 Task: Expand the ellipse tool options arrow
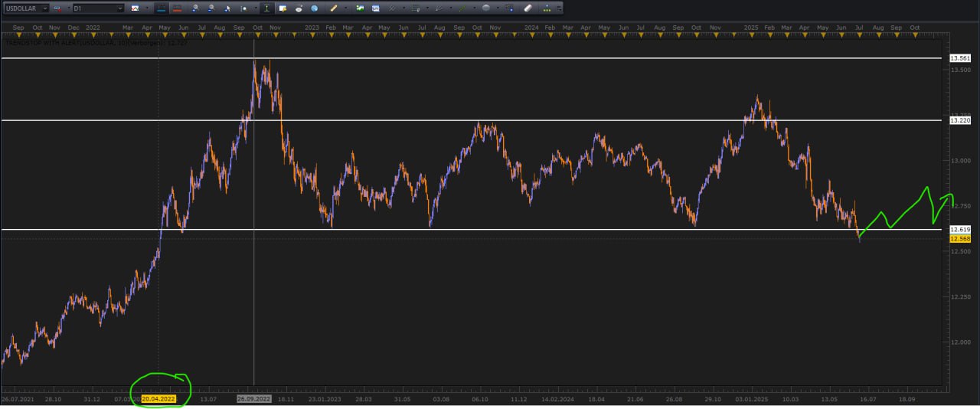pos(498,8)
